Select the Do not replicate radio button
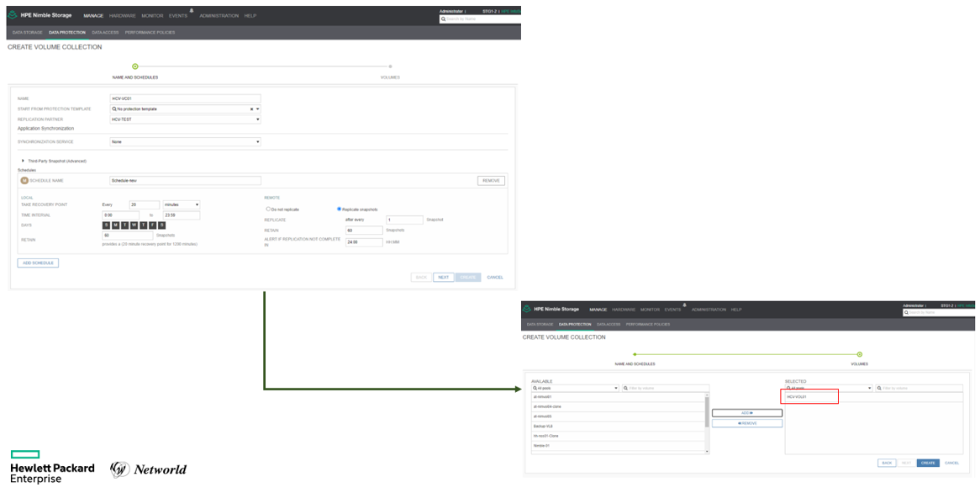980x493 pixels. point(268,209)
